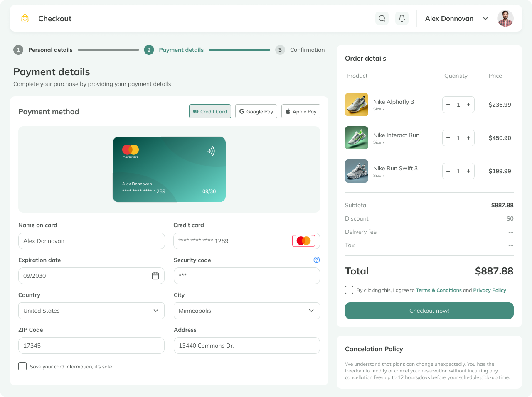Image resolution: width=532 pixels, height=397 pixels.
Task: Click the $450.90 price
Action: coord(500,138)
